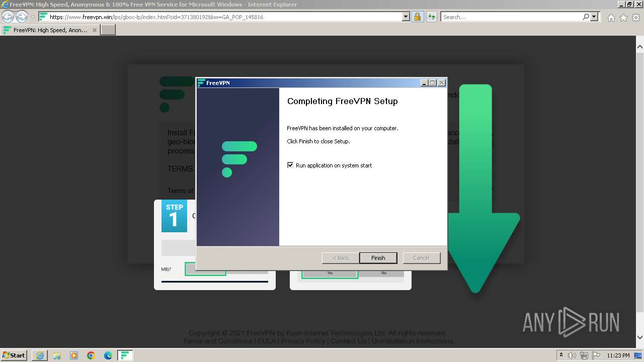Click the volume speaker tray icon

point(572,355)
